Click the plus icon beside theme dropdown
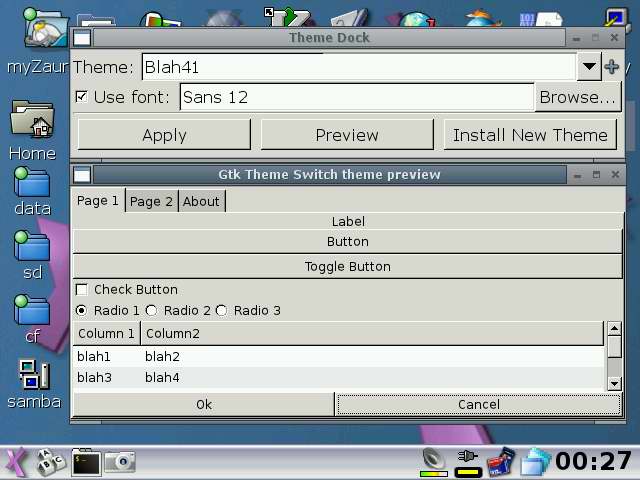Viewport: 640px width, 480px height. (x=612, y=67)
